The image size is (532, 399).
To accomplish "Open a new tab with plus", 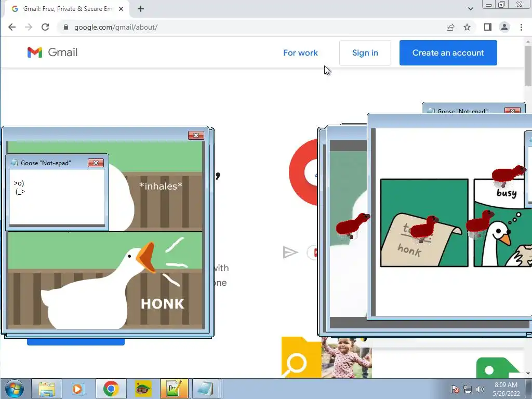I will click(x=141, y=9).
